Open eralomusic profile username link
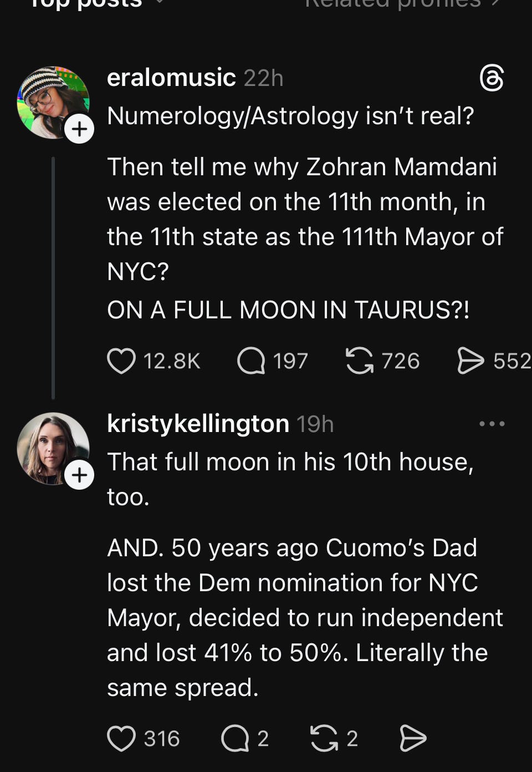This screenshot has width=532, height=772. click(171, 78)
